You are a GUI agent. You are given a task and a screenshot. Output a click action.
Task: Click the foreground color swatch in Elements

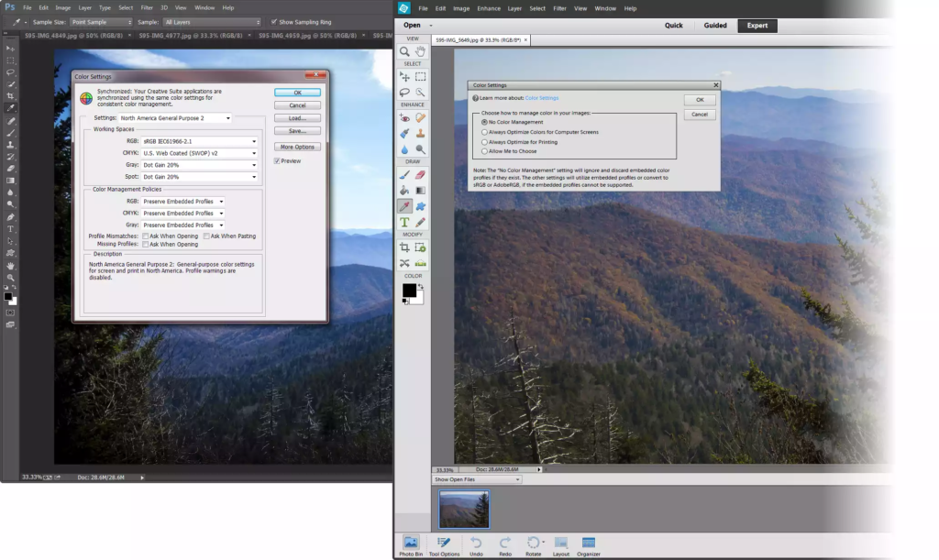click(x=409, y=291)
